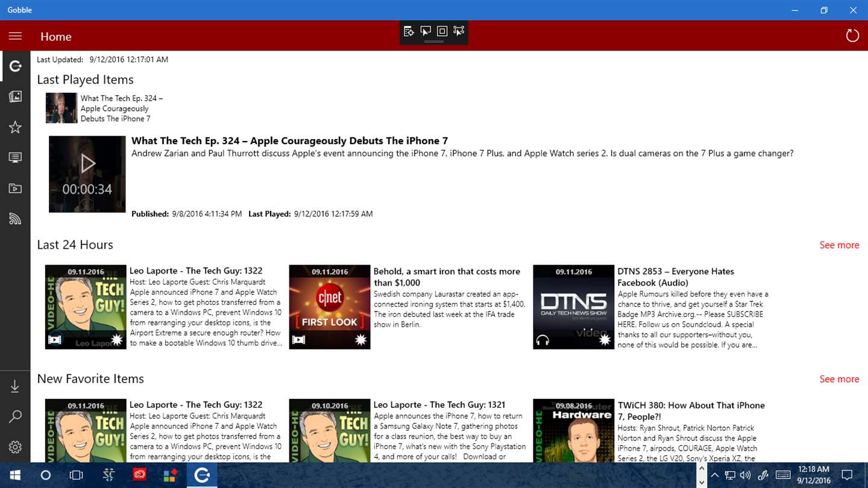Click Enable Selection debug toolbar icon
The image size is (868, 488).
point(426,31)
